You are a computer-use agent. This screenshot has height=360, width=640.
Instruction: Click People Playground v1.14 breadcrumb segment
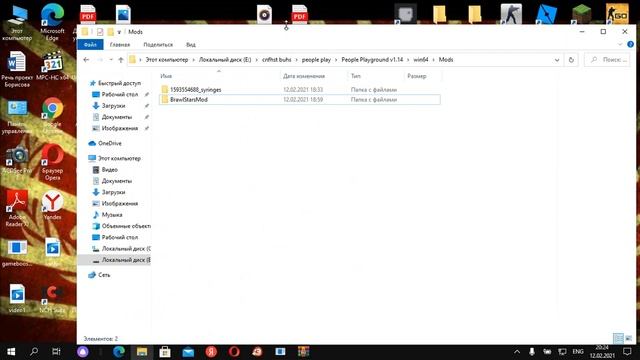click(372, 60)
